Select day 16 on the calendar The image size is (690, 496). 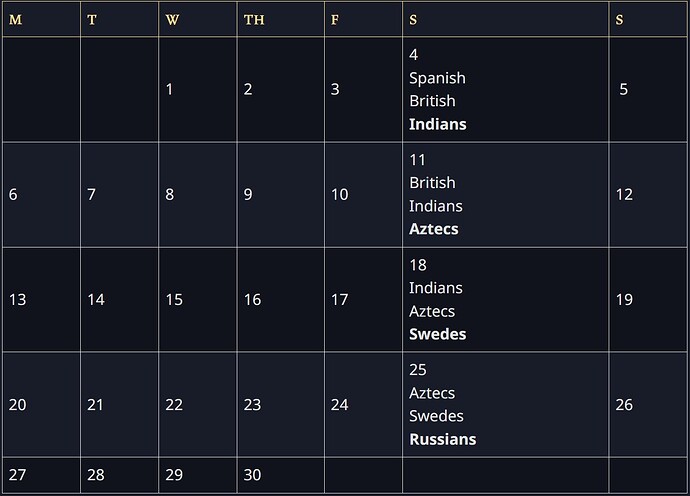[252, 299]
